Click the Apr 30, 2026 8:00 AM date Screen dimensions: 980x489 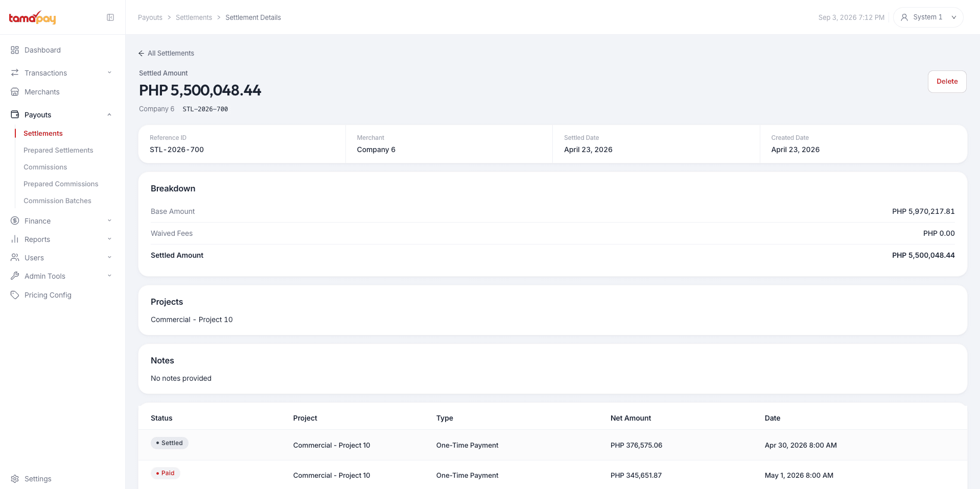point(801,445)
